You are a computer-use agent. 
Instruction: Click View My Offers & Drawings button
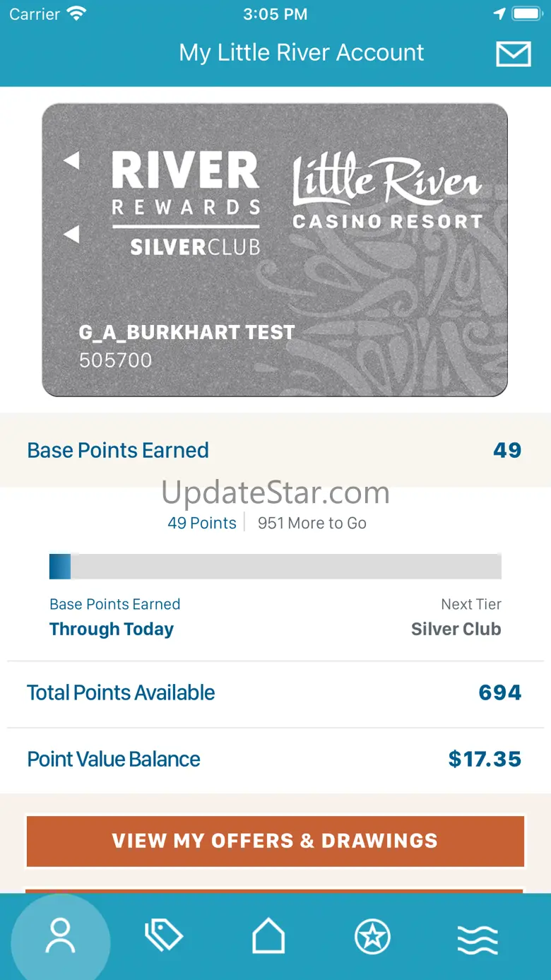pos(275,841)
